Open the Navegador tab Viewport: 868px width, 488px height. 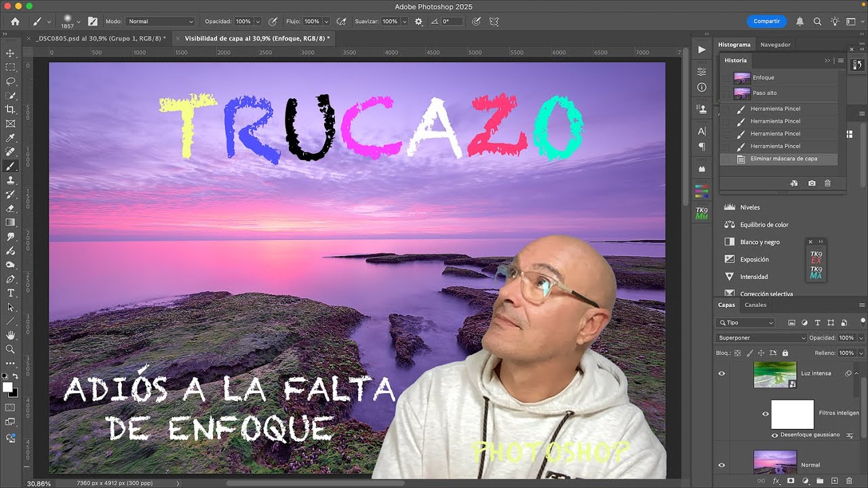[775, 45]
